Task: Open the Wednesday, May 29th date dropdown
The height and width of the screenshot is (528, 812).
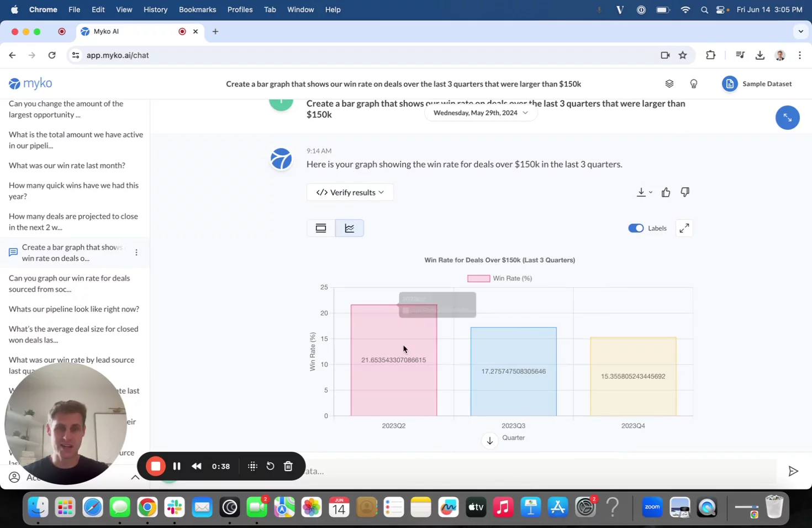Action: coord(480,113)
